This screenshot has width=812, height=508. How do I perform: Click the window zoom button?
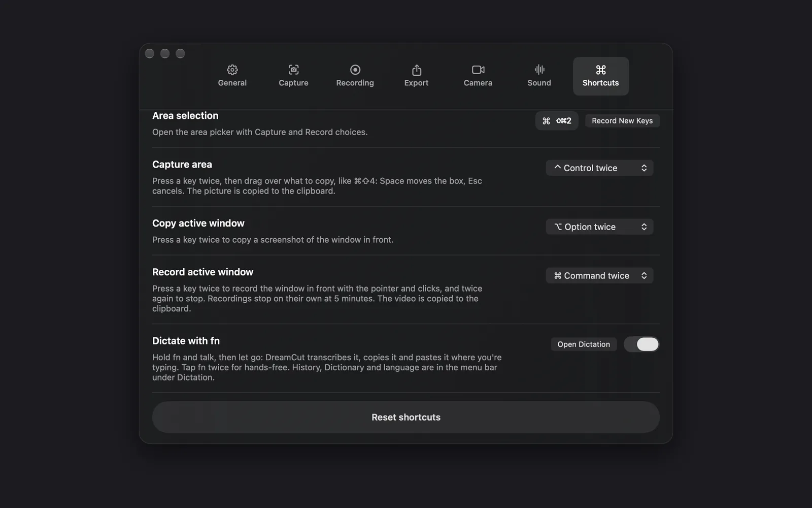click(180, 53)
